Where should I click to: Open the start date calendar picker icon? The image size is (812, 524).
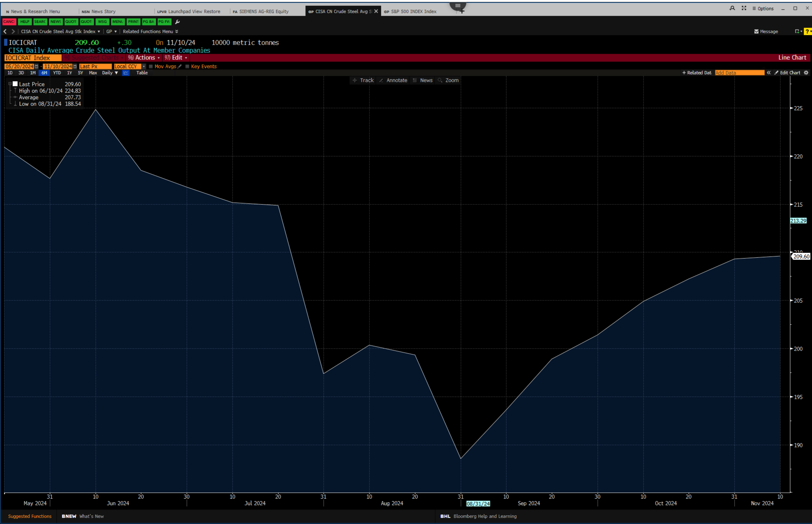[36, 66]
